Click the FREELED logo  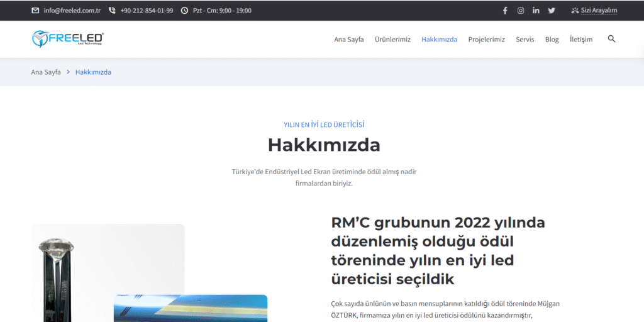point(68,38)
